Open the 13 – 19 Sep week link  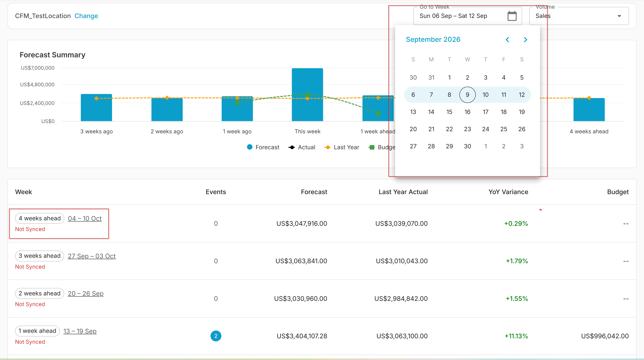click(80, 331)
